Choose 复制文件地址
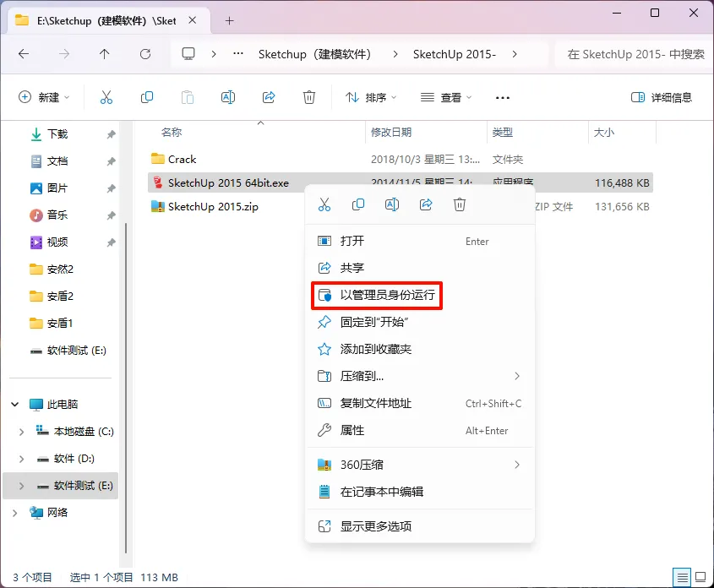The width and height of the screenshot is (714, 588). click(419, 403)
